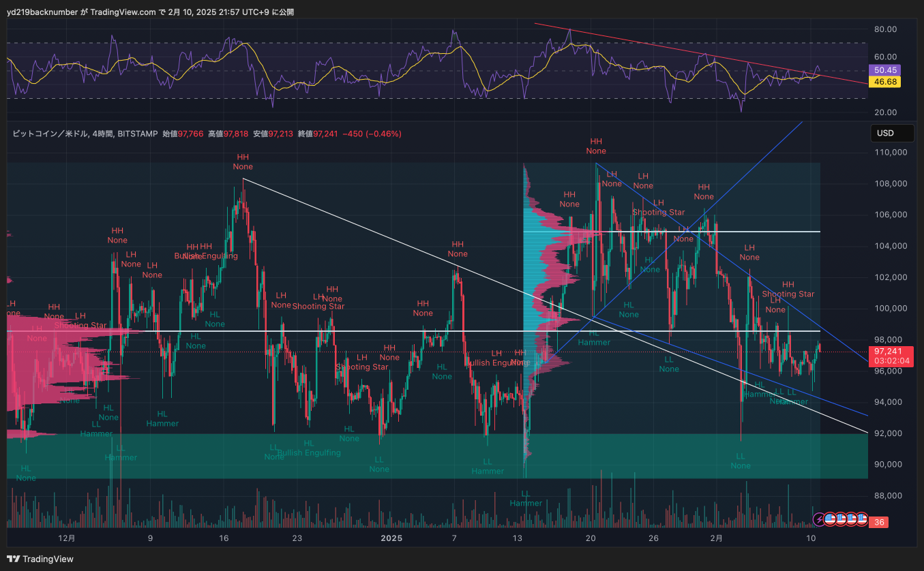Click the ビットコイン／米ドル symbol title
The height and width of the screenshot is (571, 924).
click(50, 134)
